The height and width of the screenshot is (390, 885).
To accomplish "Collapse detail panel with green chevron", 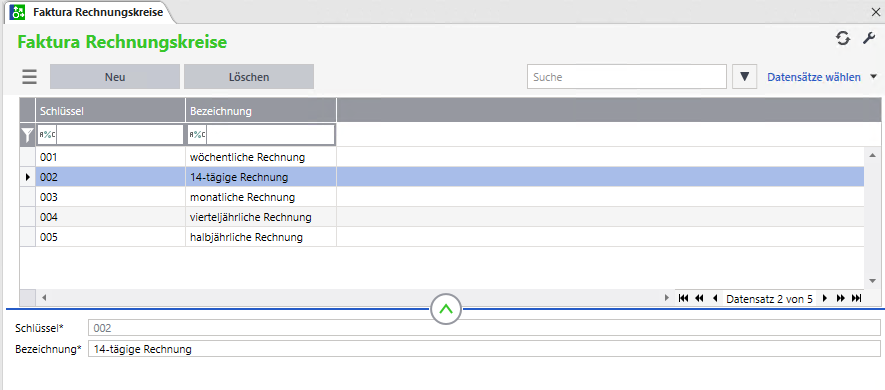I will click(x=446, y=309).
